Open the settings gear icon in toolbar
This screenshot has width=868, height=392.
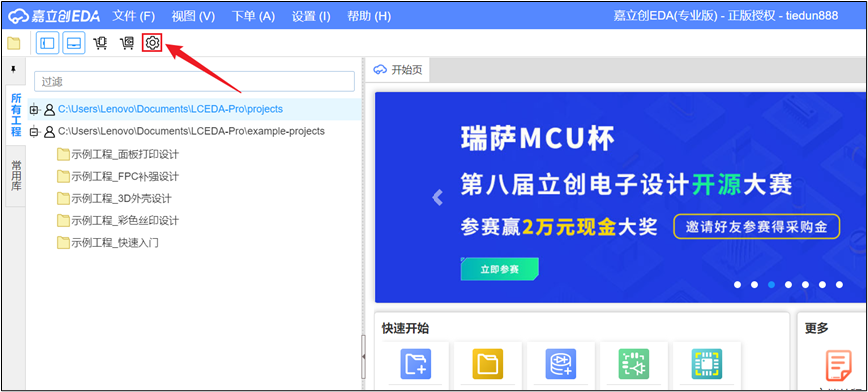[152, 43]
